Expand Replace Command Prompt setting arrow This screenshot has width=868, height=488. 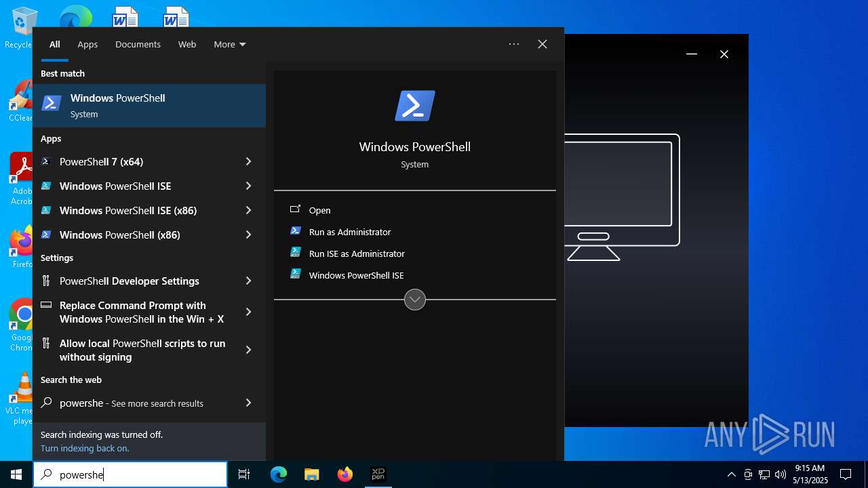point(248,312)
